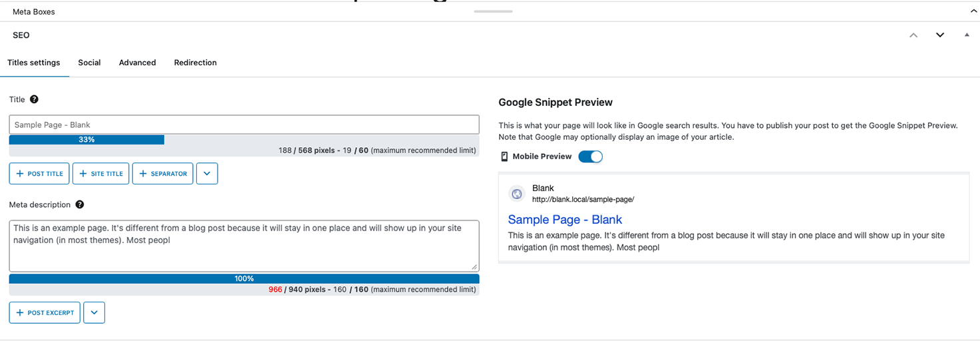980x341 pixels.
Task: Move SEO box up with the up chevron
Action: [x=913, y=35]
